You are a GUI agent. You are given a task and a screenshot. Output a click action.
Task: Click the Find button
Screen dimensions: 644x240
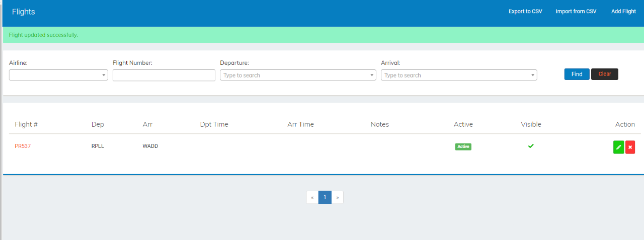577,74
